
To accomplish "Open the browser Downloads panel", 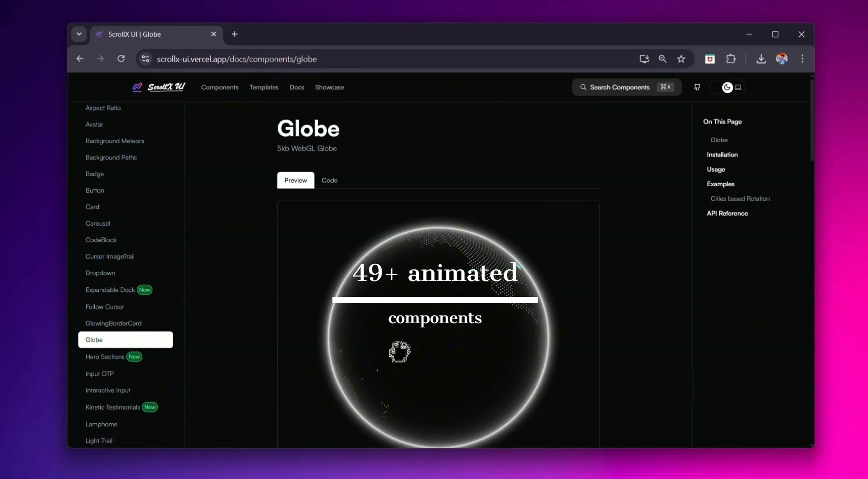I will point(761,59).
